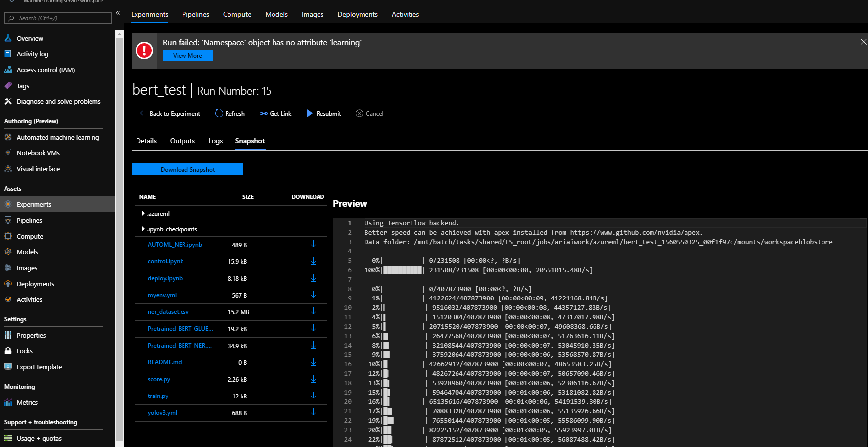Open the Export template icon
The image size is (868, 447).
point(8,367)
